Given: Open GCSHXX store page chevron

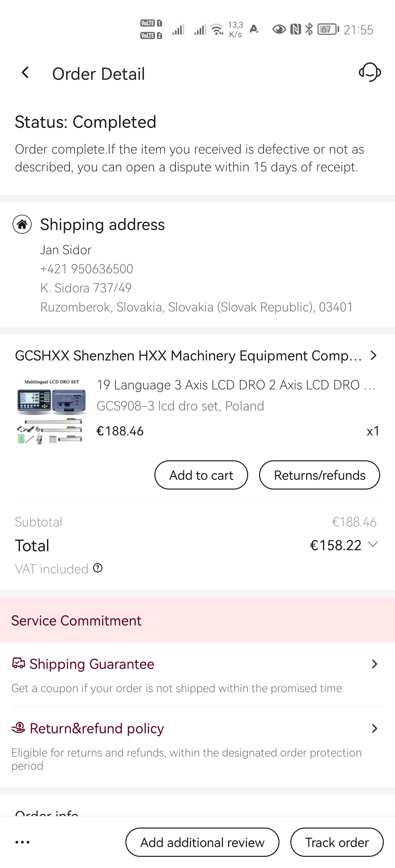Looking at the screenshot, I should (x=373, y=355).
